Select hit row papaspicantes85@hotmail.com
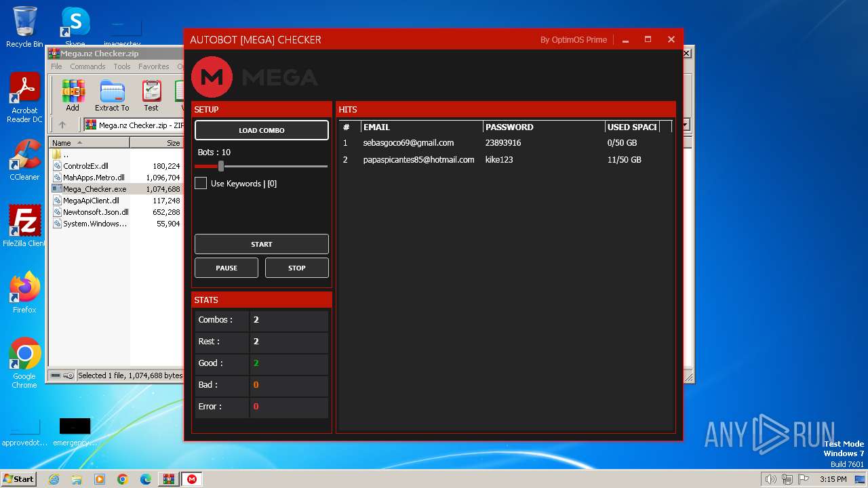 click(505, 160)
